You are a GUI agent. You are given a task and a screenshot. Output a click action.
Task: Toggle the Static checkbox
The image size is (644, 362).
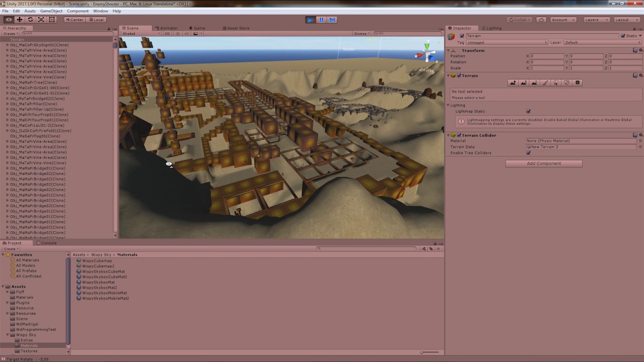pyautogui.click(x=623, y=36)
